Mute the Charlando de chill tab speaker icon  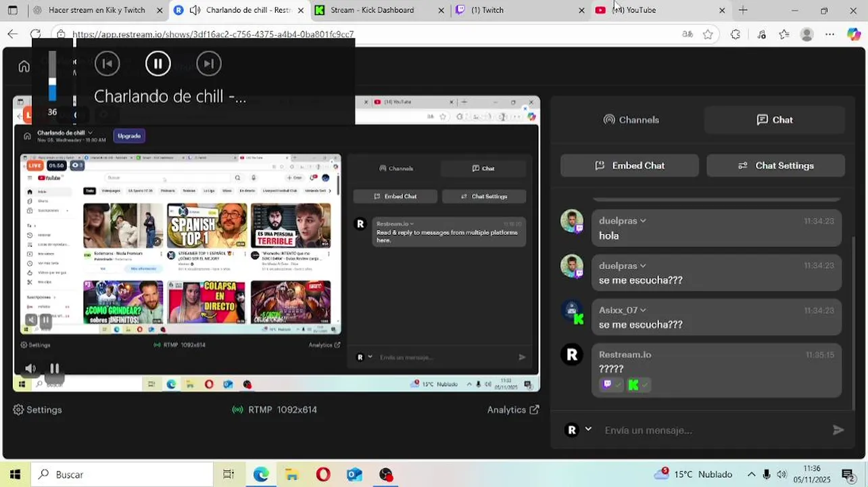(195, 10)
